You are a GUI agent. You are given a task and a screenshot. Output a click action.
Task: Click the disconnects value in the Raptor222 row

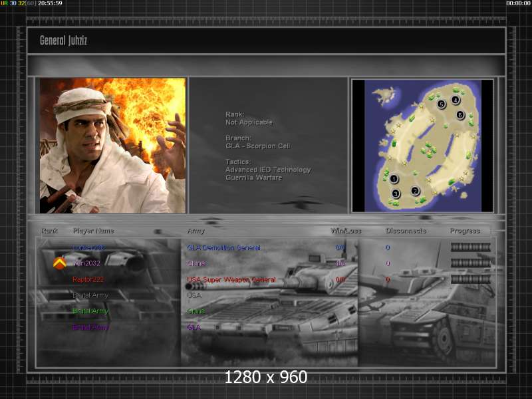(388, 279)
